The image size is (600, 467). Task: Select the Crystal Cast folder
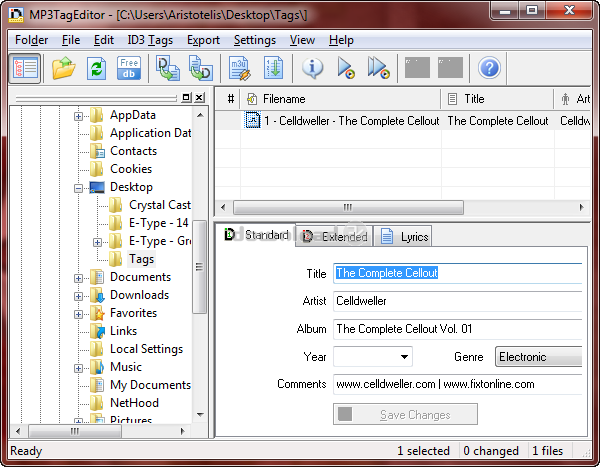(x=160, y=205)
